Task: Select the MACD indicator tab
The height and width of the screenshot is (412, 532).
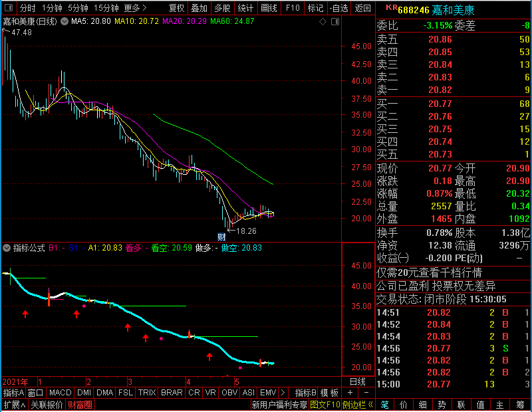Action: 60,393
